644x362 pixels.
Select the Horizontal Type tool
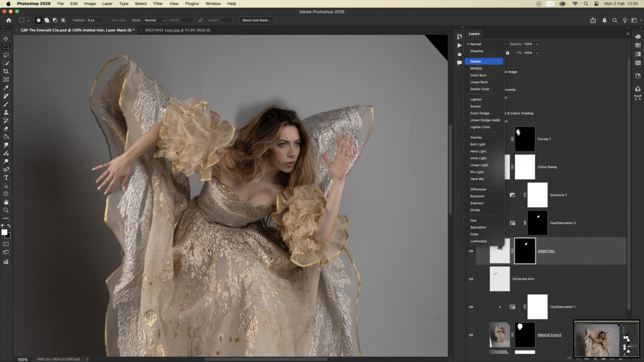pos(6,178)
